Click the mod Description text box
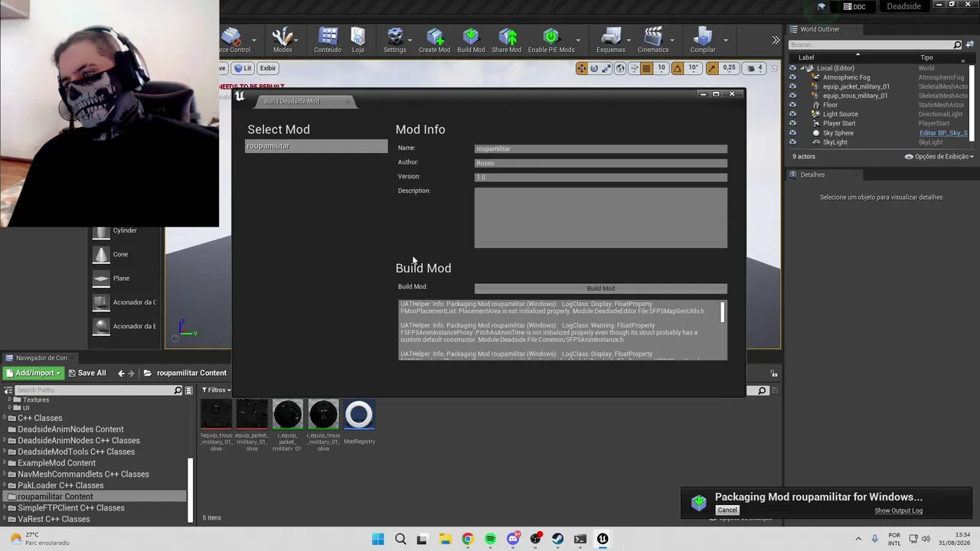The height and width of the screenshot is (551, 980). (600, 217)
